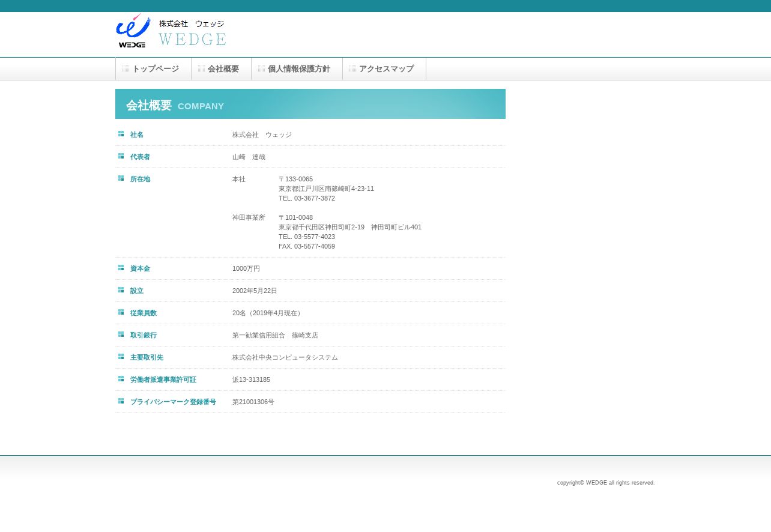The width and height of the screenshot is (771, 532).
Task: Click the phone number TEL. 03-5577-4023
Action: tap(307, 237)
